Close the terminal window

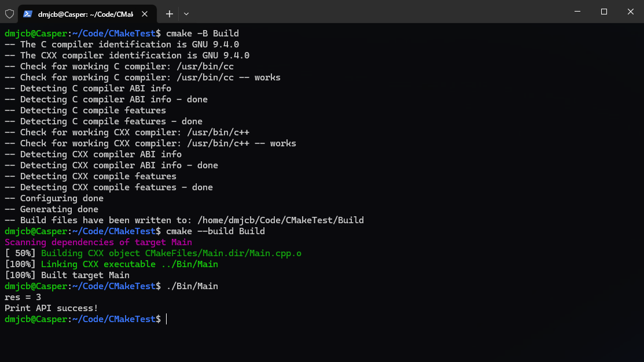pyautogui.click(x=631, y=12)
